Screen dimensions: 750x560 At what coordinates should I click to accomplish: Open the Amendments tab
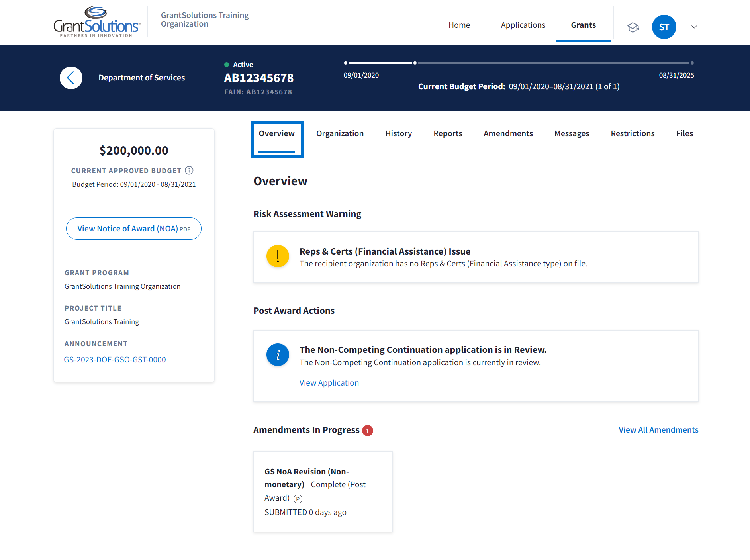click(x=508, y=133)
